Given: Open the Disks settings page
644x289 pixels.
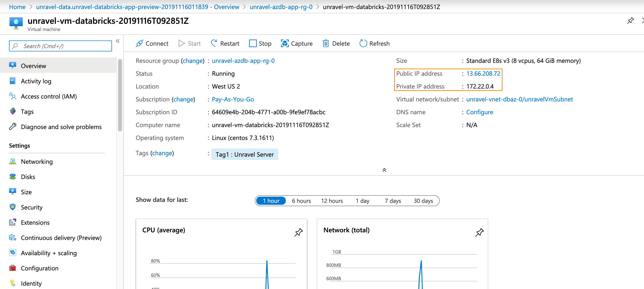Looking at the screenshot, I should tap(58, 177).
